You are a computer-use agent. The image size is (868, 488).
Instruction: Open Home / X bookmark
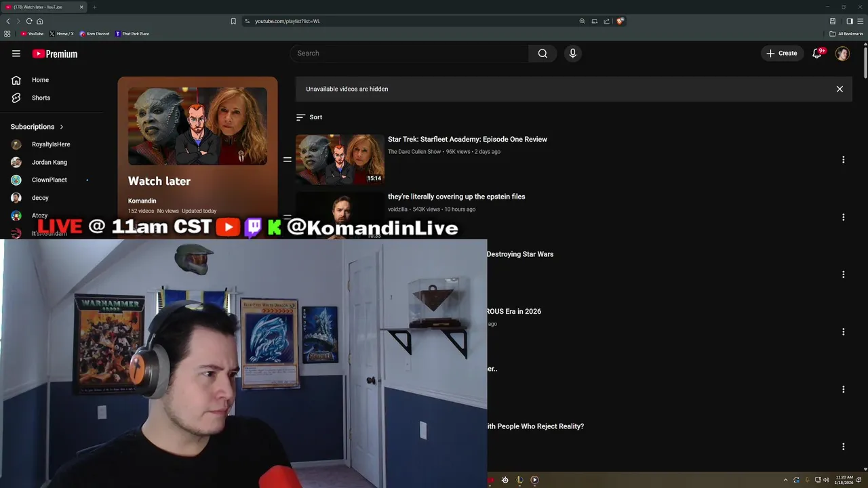(x=61, y=34)
